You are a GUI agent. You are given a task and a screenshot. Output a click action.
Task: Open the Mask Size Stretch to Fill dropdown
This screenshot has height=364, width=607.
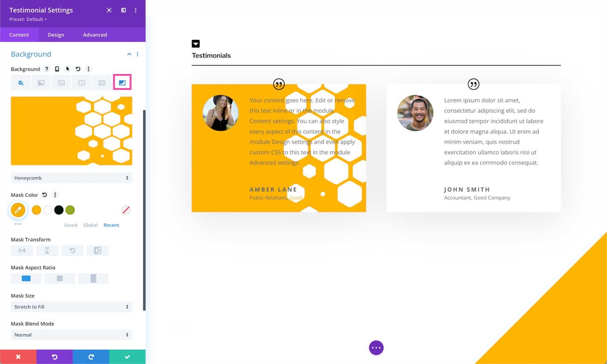[x=72, y=307]
